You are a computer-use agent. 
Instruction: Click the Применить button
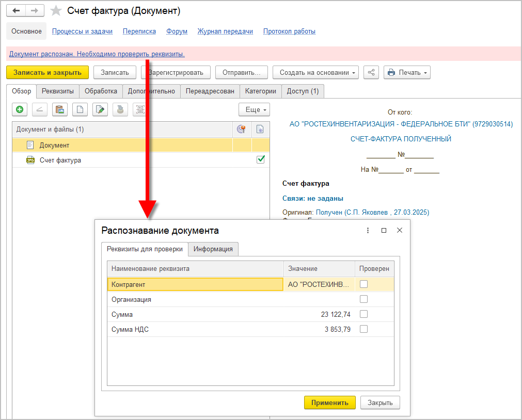click(x=329, y=403)
